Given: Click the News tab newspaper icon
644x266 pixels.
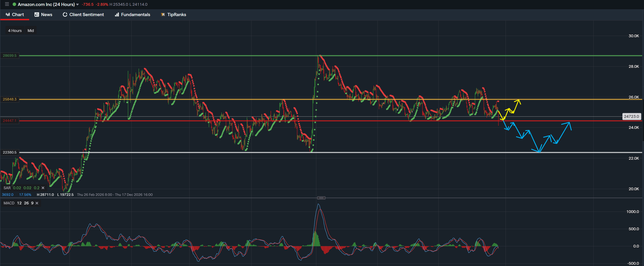Looking at the screenshot, I should point(37,14).
